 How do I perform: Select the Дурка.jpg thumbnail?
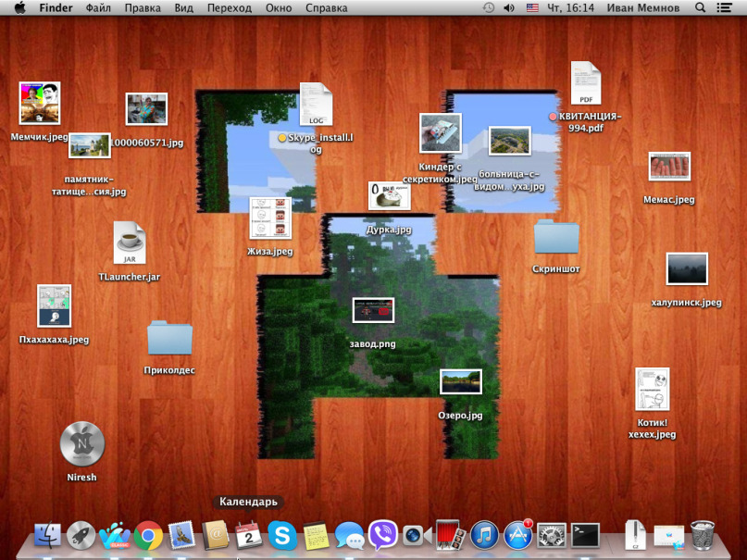[389, 195]
